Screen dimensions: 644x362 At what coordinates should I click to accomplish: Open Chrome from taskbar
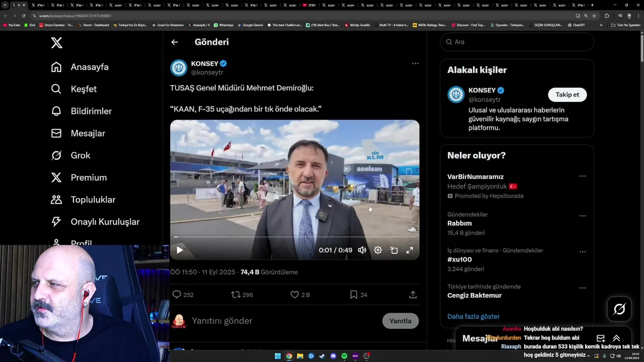pyautogui.click(x=289, y=356)
